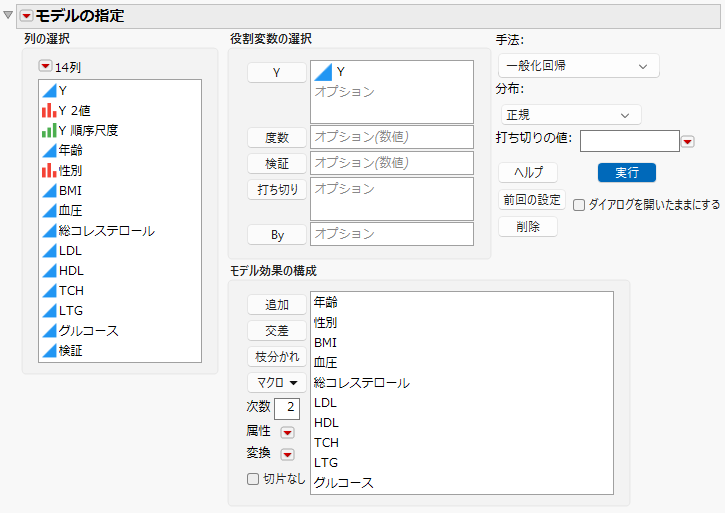Click blue icon of assigned Y role variable
Viewport: 725px width, 513px height.
click(x=323, y=72)
